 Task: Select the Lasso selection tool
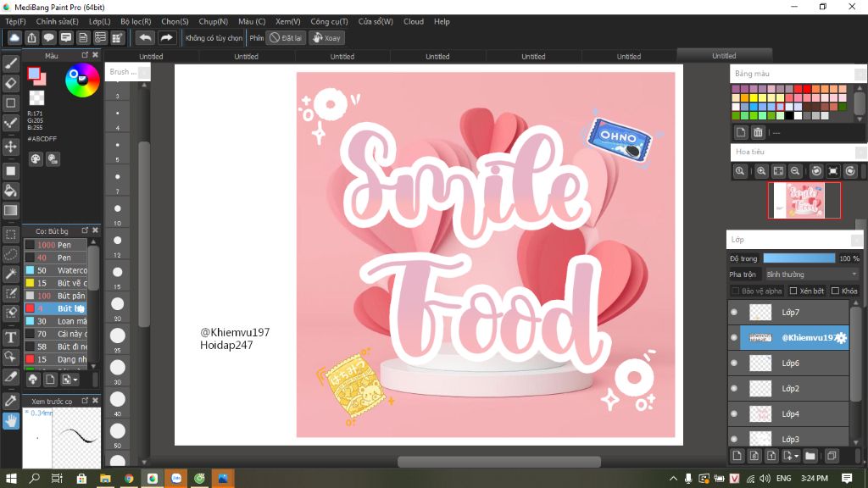point(10,254)
